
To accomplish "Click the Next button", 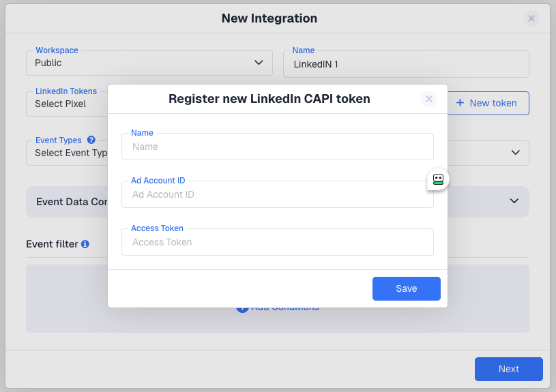I will coord(508,369).
